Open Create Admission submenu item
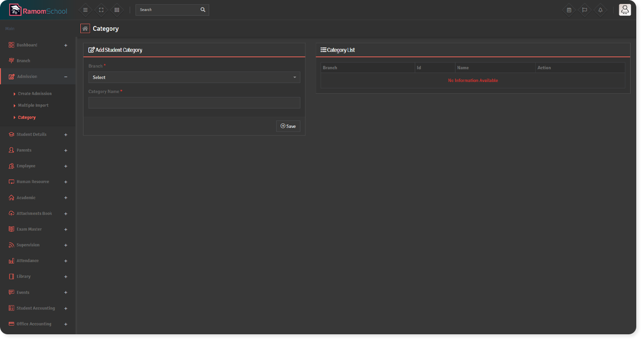 [35, 94]
